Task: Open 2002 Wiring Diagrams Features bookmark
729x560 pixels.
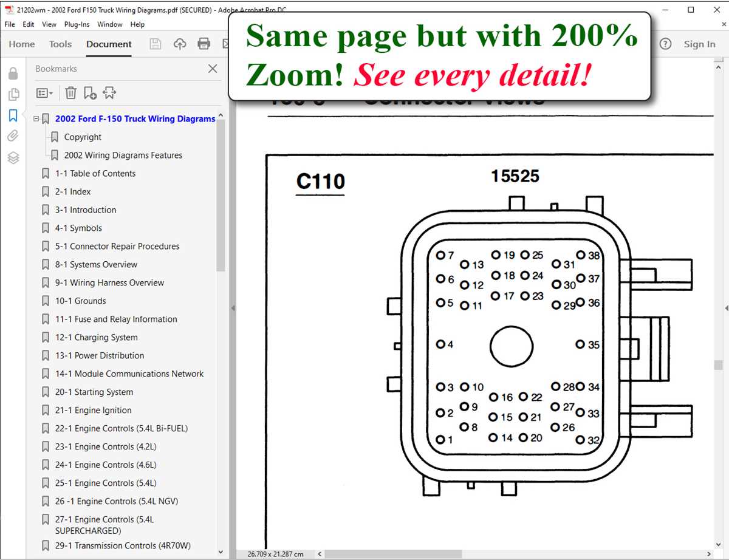Action: pos(123,155)
